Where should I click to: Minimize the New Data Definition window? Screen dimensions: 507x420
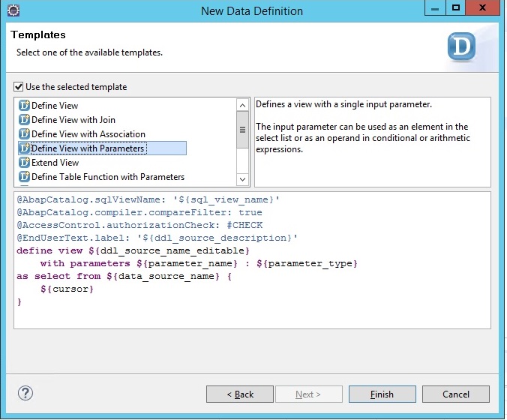point(435,7)
